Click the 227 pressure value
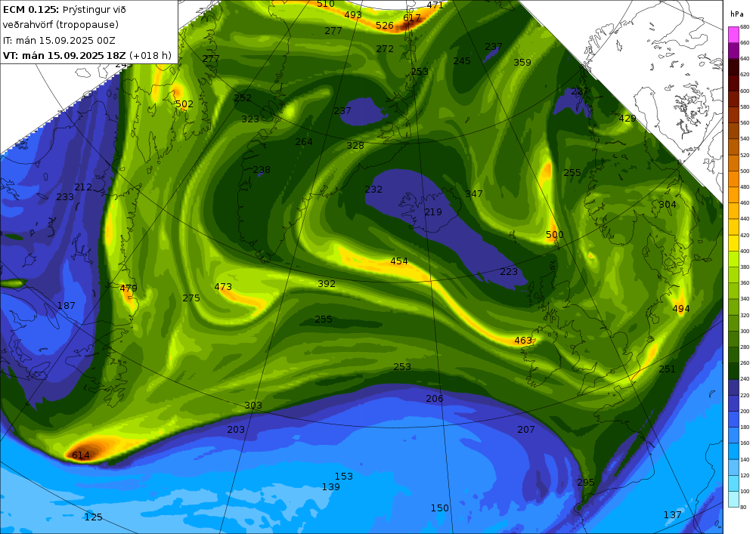Screen dimensions: 756x534 coord(580,91)
